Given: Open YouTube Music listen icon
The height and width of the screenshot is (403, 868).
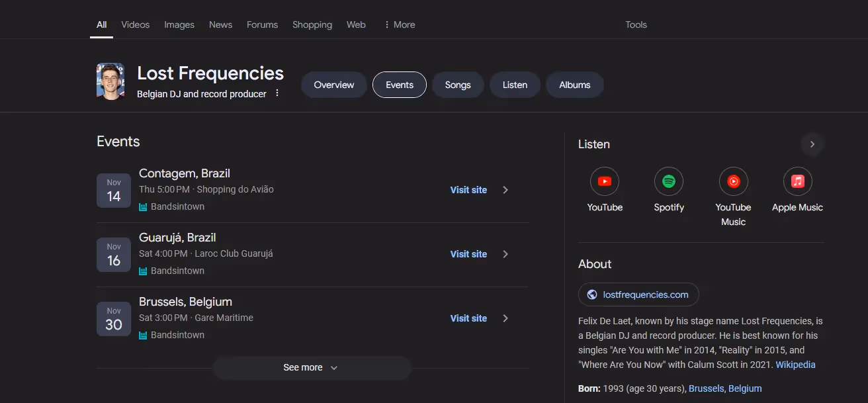Looking at the screenshot, I should (733, 181).
